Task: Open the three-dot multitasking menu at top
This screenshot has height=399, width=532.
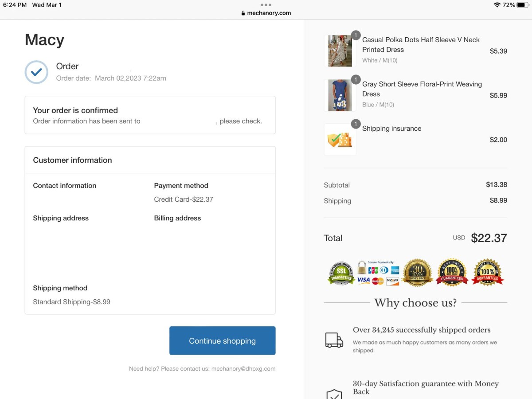Action: tap(266, 5)
